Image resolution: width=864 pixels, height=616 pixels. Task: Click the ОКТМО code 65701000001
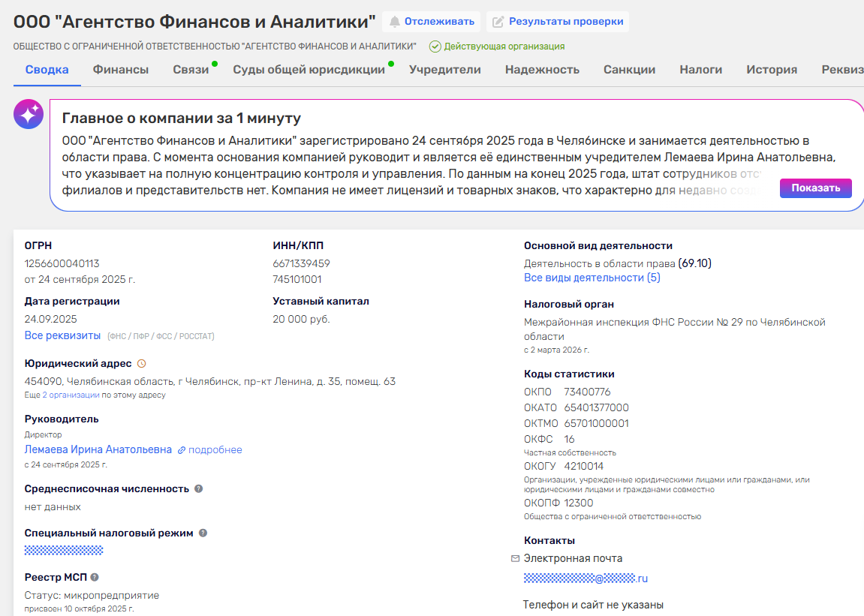click(596, 424)
